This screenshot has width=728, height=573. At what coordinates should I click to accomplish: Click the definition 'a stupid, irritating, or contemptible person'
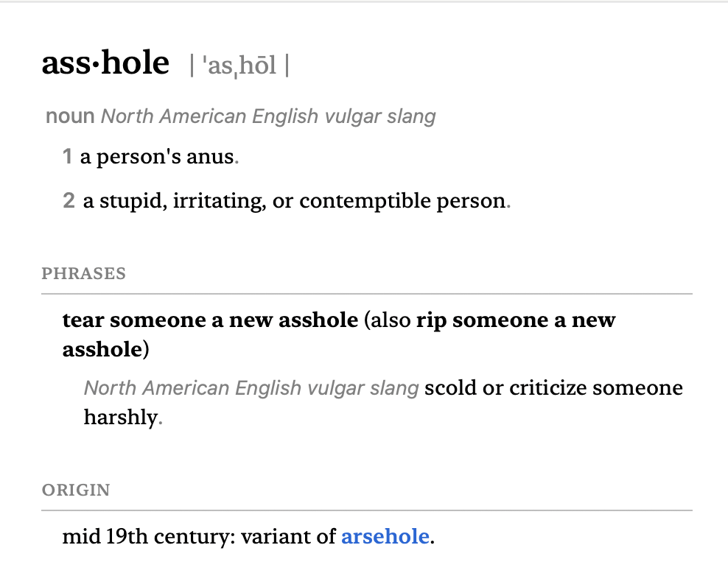click(294, 201)
